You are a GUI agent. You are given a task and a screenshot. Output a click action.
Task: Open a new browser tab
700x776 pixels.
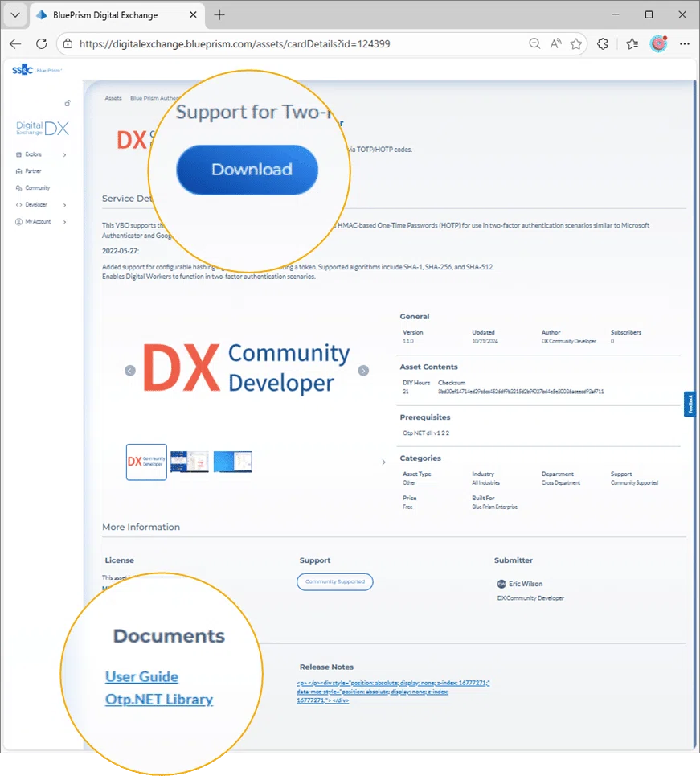point(219,14)
